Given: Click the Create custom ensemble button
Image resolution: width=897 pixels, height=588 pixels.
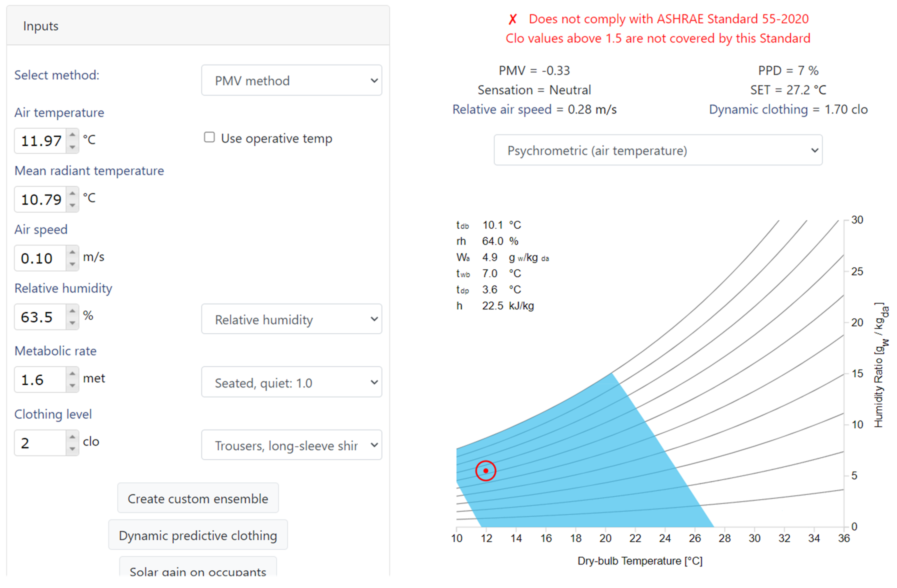Looking at the screenshot, I should (x=198, y=499).
